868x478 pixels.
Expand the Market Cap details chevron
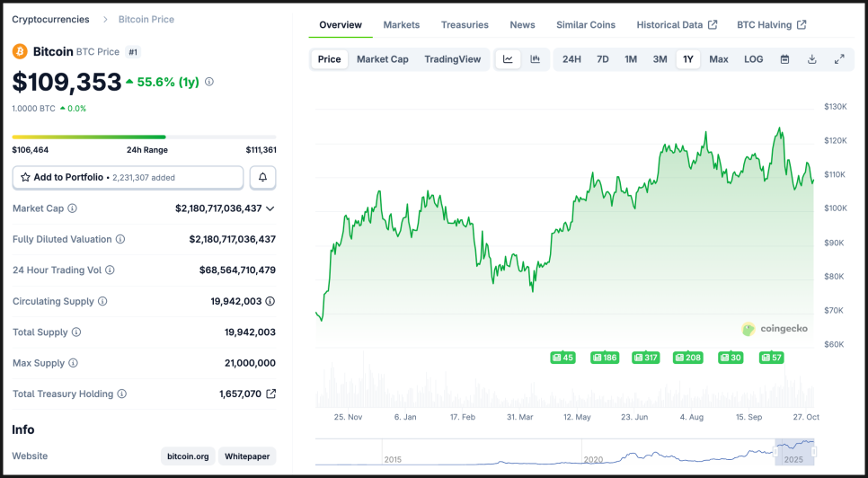(x=270, y=208)
